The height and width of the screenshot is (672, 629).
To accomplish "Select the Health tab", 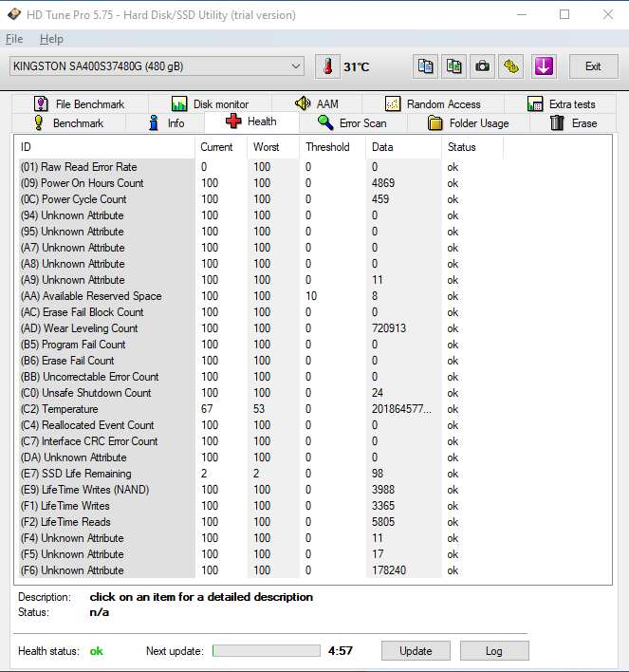I will (x=251, y=121).
